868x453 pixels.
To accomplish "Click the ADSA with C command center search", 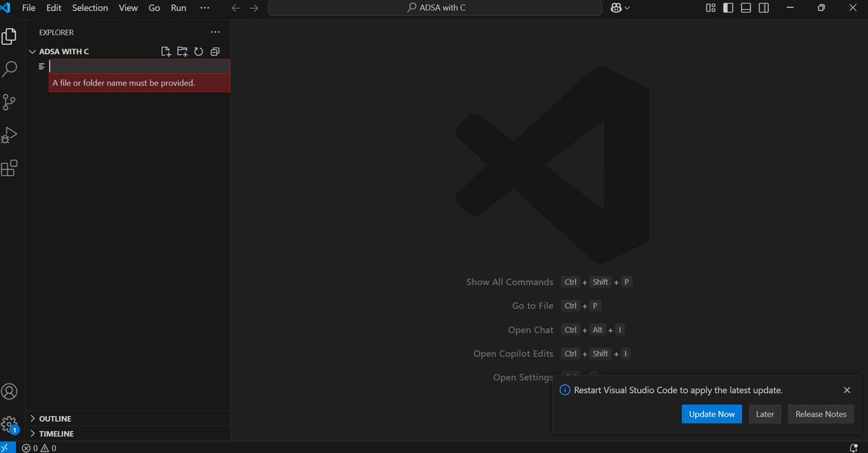I will tap(435, 8).
